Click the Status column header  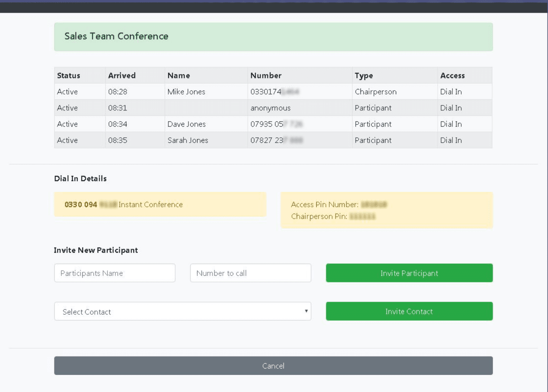coord(68,76)
